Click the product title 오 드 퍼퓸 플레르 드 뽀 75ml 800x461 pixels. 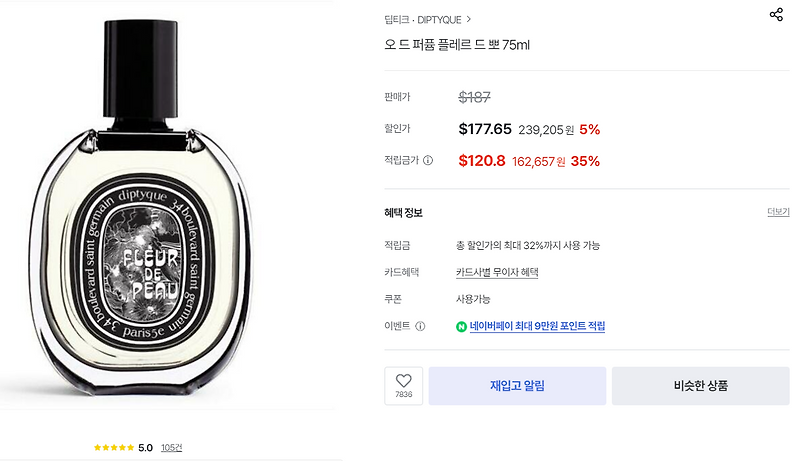[457, 45]
